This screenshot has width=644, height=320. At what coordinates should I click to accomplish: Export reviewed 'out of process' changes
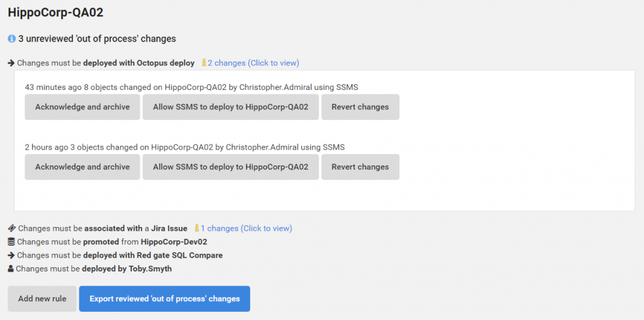[165, 299]
